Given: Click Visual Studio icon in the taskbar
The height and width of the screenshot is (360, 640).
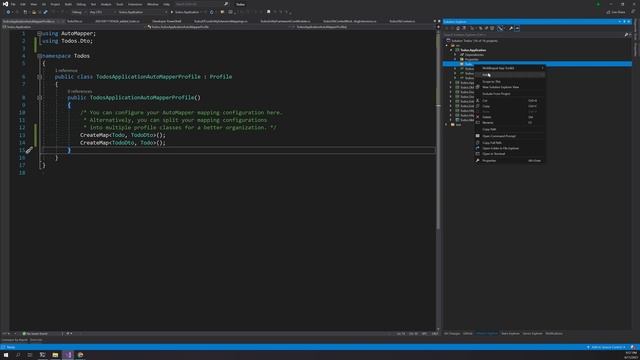Looking at the screenshot, I should (x=68, y=355).
